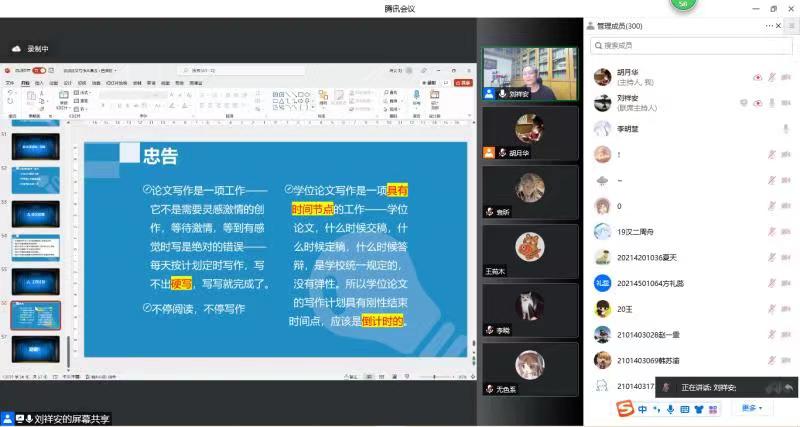
Task: Search members in the search field
Action: click(690, 46)
